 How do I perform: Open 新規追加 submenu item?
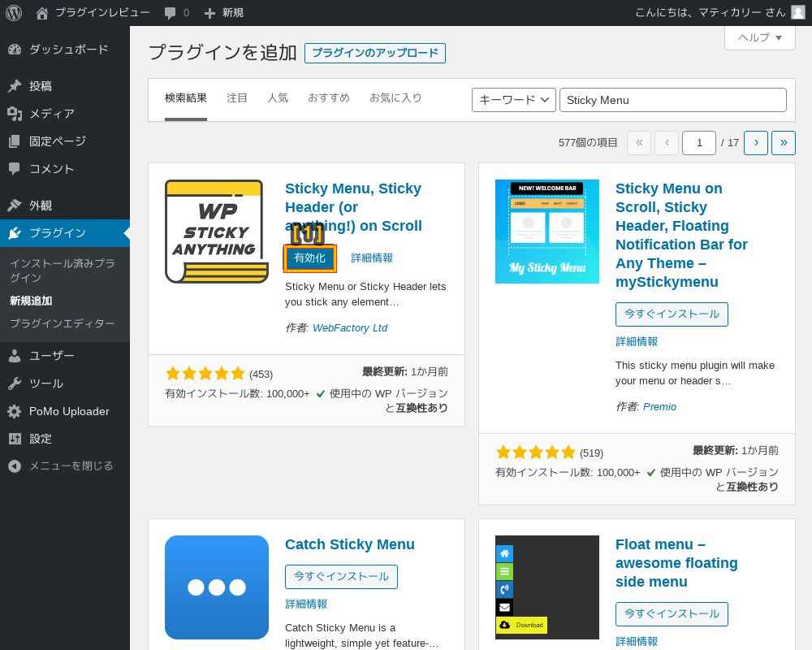click(31, 301)
